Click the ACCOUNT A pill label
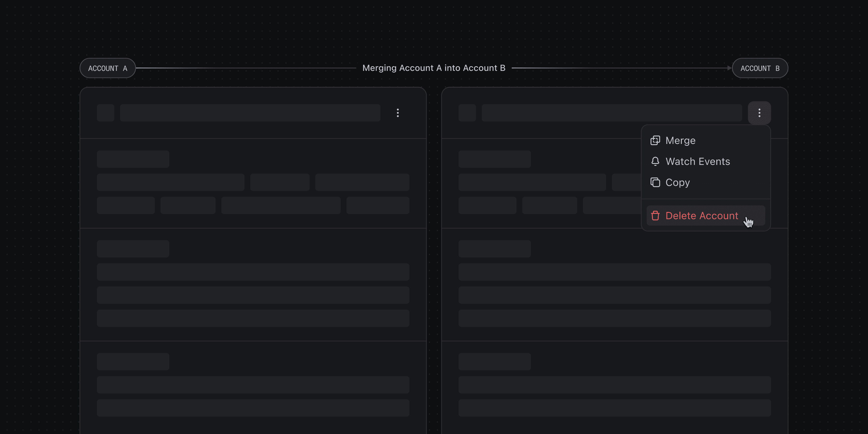The height and width of the screenshot is (434, 868). (x=108, y=68)
